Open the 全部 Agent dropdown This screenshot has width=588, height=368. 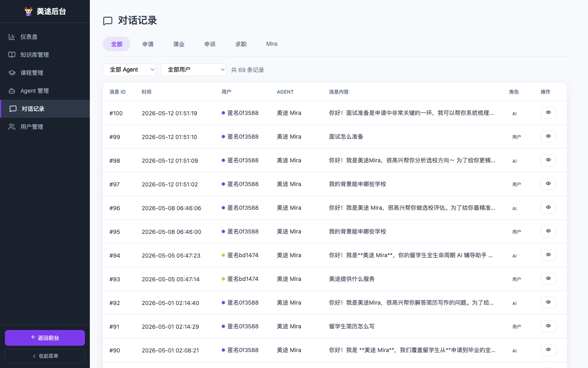[129, 70]
